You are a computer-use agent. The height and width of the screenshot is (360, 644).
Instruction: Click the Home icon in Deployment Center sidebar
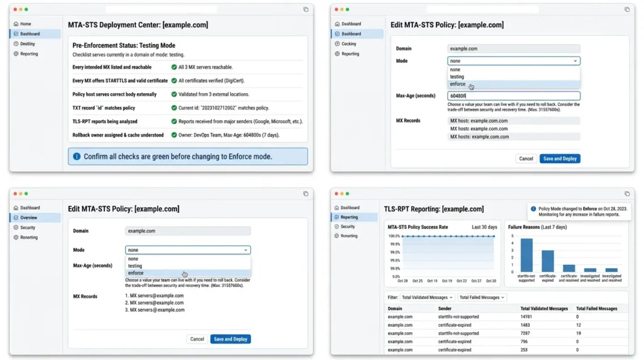point(16,24)
